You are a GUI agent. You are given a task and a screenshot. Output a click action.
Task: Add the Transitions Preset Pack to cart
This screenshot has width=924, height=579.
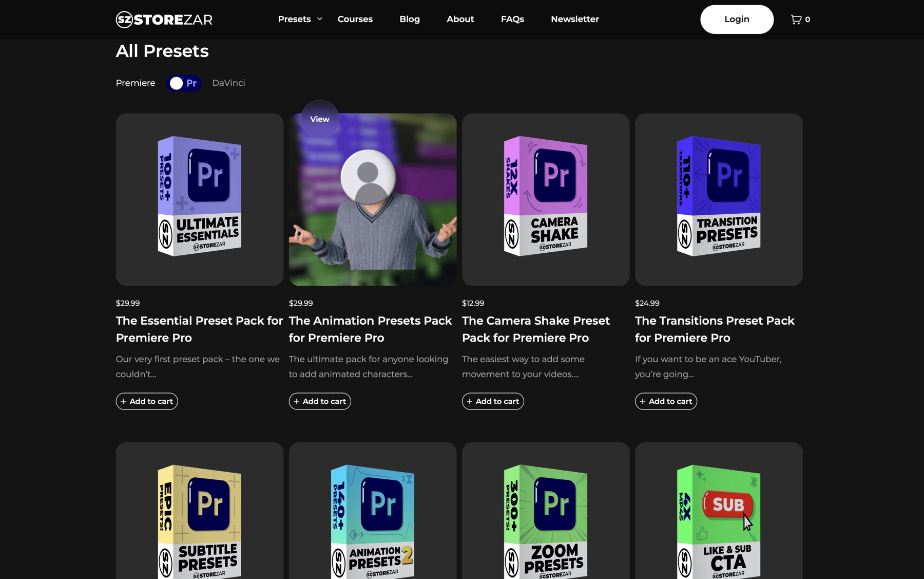point(666,401)
